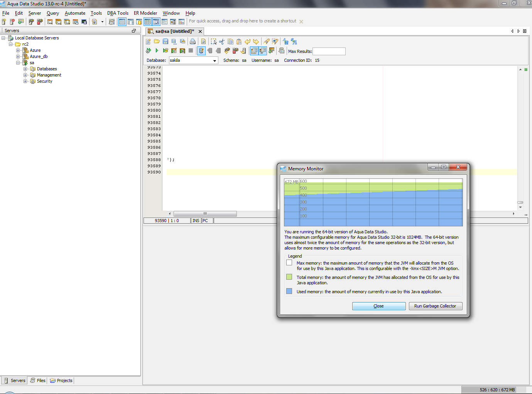Click the Run Garbage Collector button
532x394 pixels.
(435, 306)
